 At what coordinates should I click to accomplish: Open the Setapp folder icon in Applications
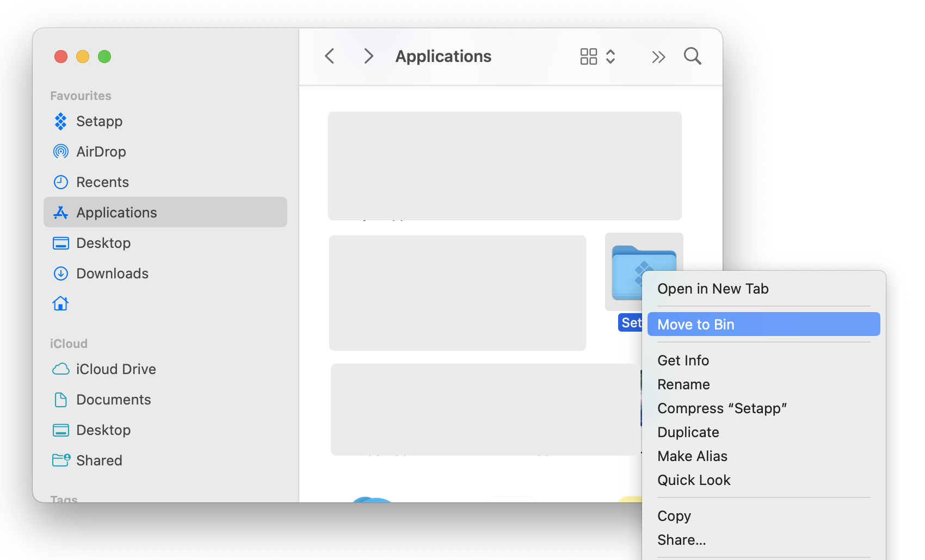point(644,272)
